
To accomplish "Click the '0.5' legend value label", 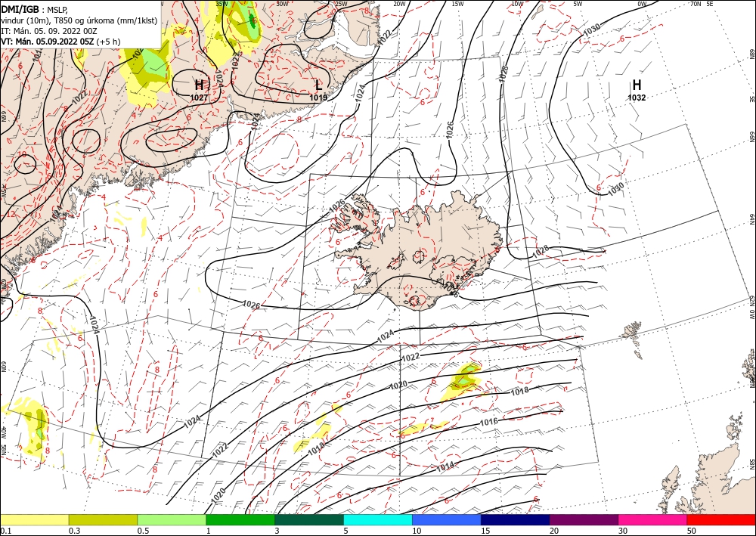I will tap(143, 531).
